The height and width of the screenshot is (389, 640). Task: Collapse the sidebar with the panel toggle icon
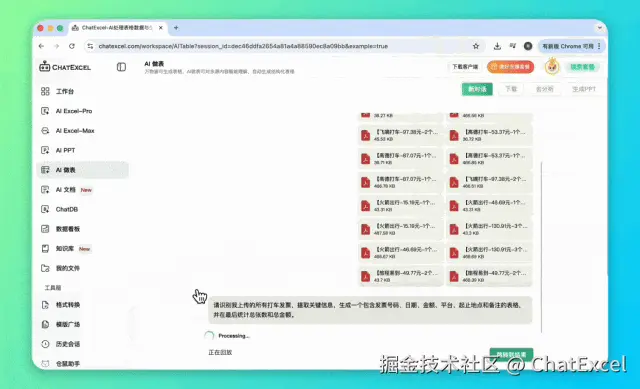(121, 67)
